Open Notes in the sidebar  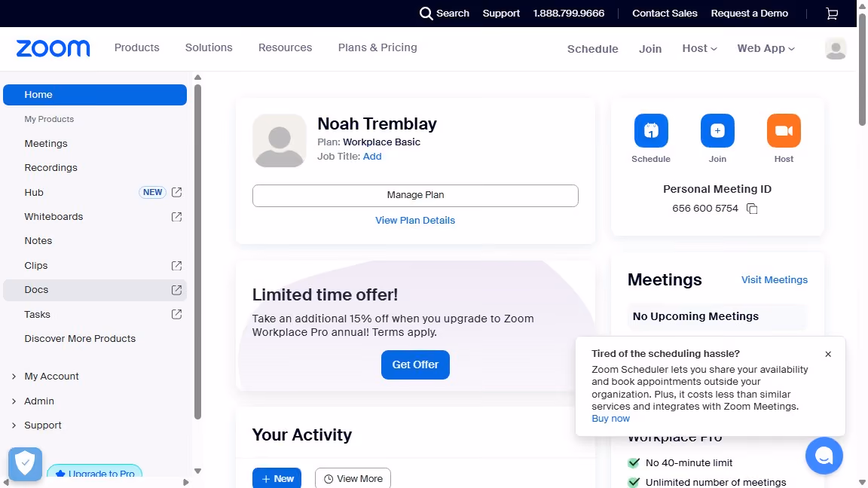[x=38, y=241]
